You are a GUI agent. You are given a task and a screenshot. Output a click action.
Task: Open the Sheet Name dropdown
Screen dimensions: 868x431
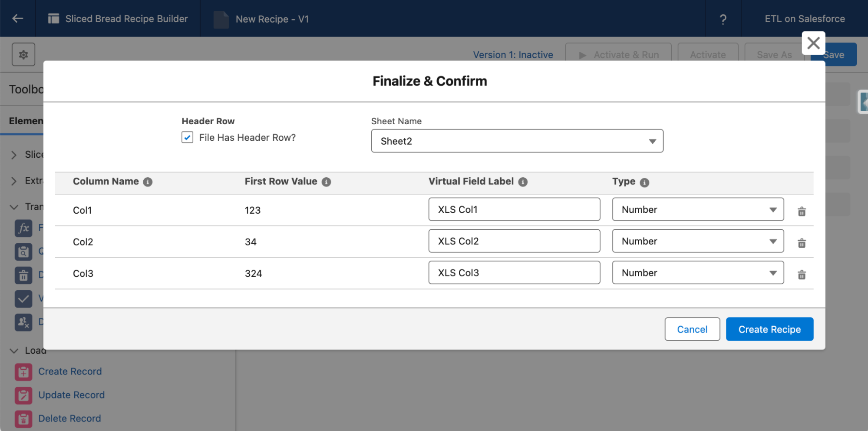(x=517, y=141)
